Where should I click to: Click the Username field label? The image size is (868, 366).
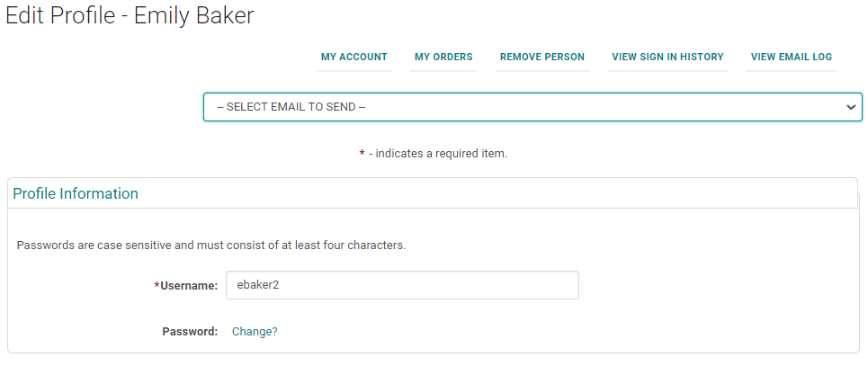click(x=189, y=286)
